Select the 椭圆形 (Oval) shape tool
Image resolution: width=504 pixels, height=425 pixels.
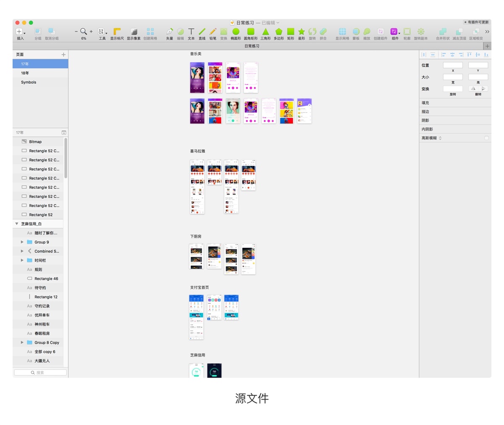(236, 31)
